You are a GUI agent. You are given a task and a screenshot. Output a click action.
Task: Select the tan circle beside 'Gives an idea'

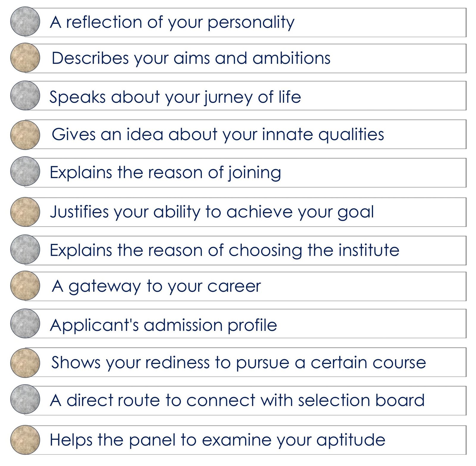coord(25,135)
